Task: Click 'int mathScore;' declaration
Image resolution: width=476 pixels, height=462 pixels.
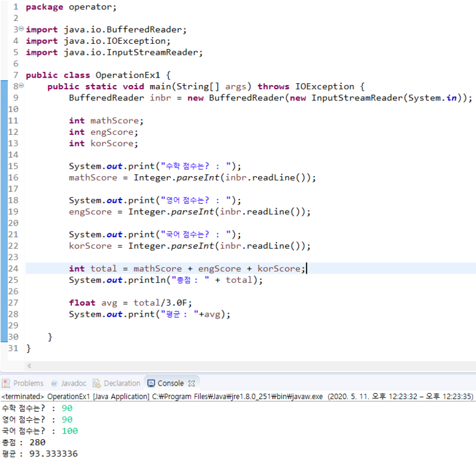Action: pos(106,121)
